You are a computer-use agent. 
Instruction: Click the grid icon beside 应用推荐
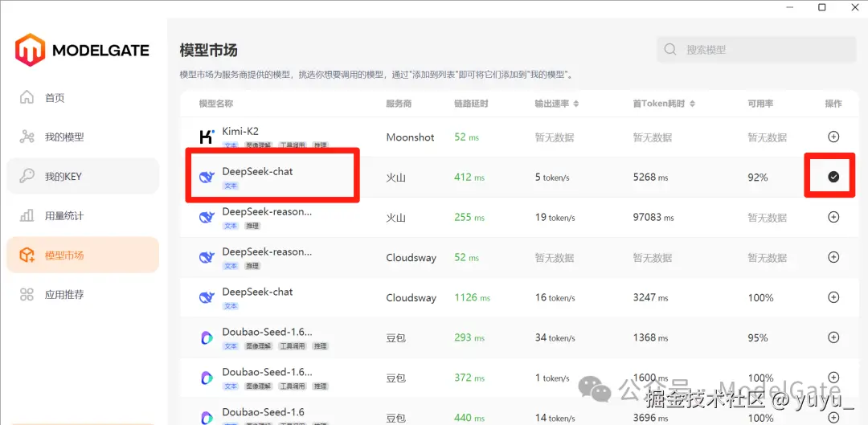pos(27,294)
